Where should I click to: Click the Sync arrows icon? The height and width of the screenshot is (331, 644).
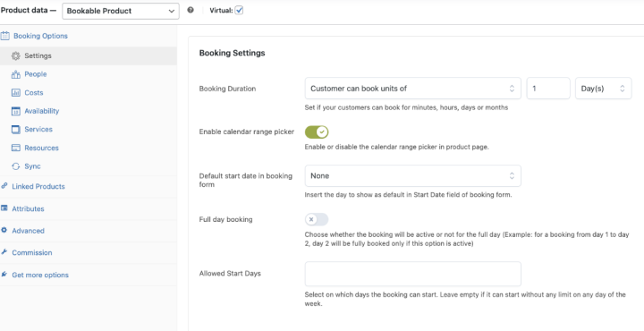[x=16, y=166]
